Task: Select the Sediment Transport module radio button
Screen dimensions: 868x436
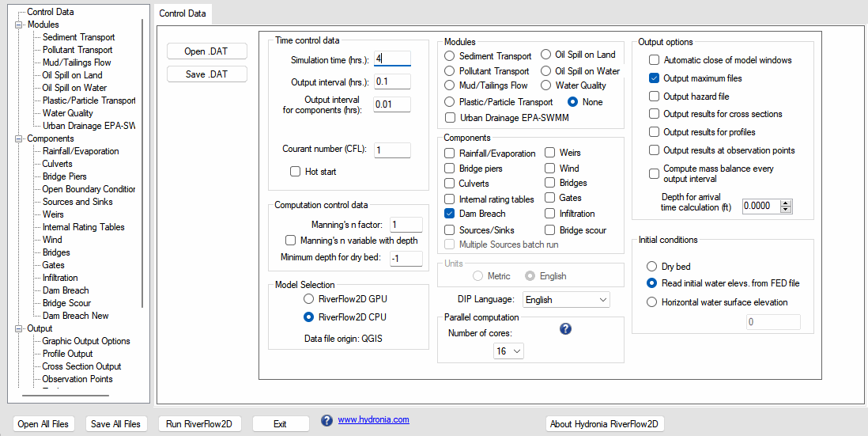Action: [449, 56]
